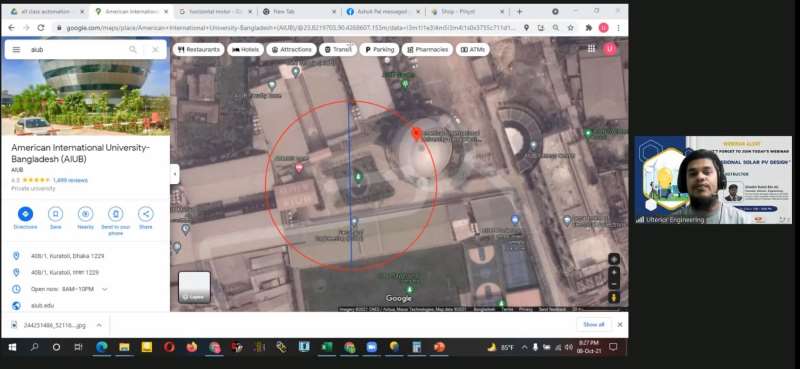Image resolution: width=800 pixels, height=369 pixels.
Task: Expand the opening hours dropdown
Action: [x=105, y=289]
